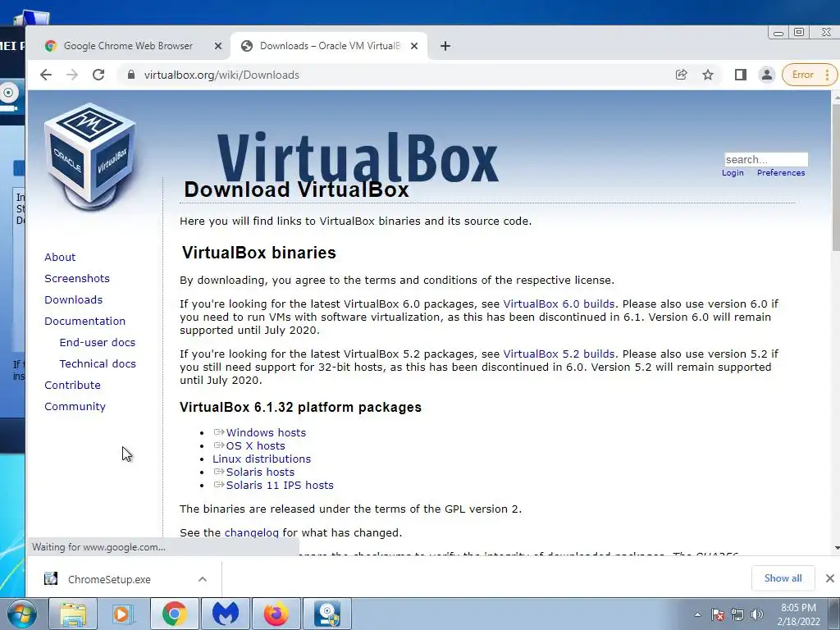The image size is (840, 630).
Task: Open the Action Center flag icon
Action: pos(718,615)
